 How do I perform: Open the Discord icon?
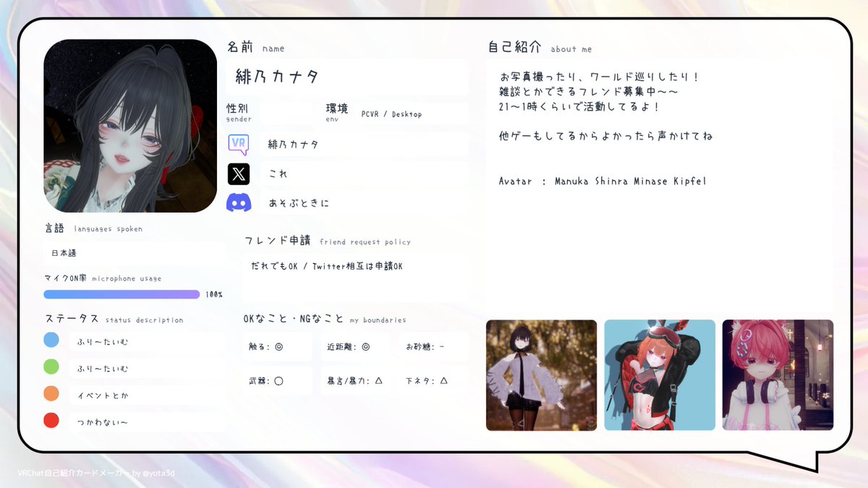(239, 203)
